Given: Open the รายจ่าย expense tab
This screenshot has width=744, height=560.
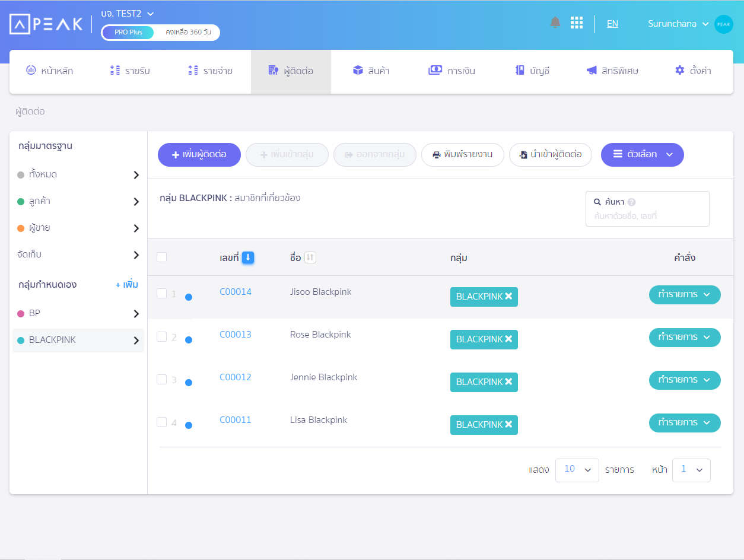Looking at the screenshot, I should click(x=210, y=71).
